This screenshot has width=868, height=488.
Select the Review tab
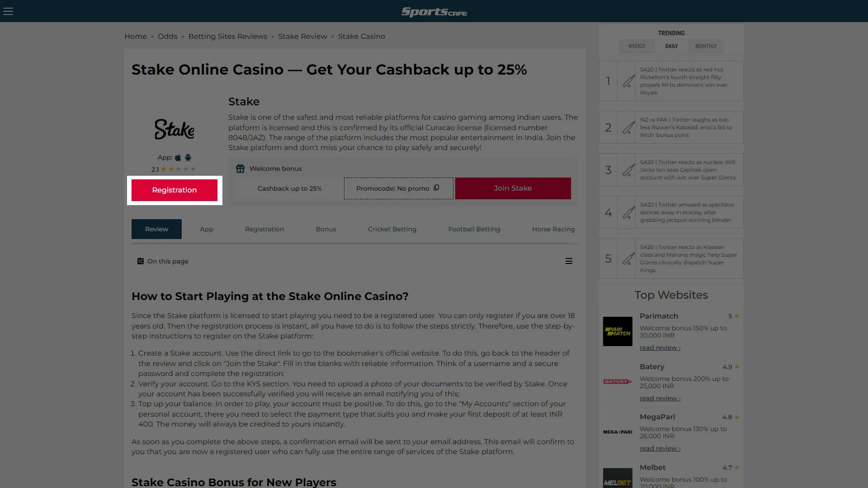point(156,229)
